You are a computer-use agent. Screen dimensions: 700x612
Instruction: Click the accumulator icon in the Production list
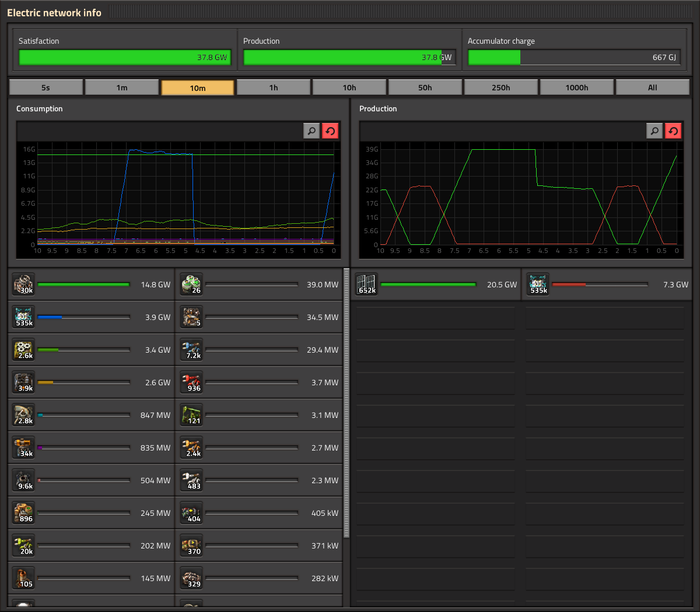tap(538, 284)
